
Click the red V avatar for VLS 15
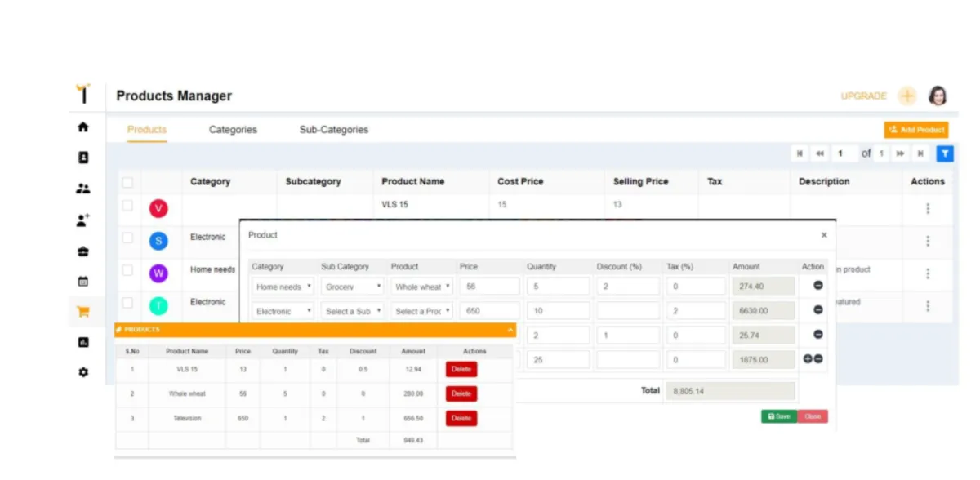(x=158, y=208)
